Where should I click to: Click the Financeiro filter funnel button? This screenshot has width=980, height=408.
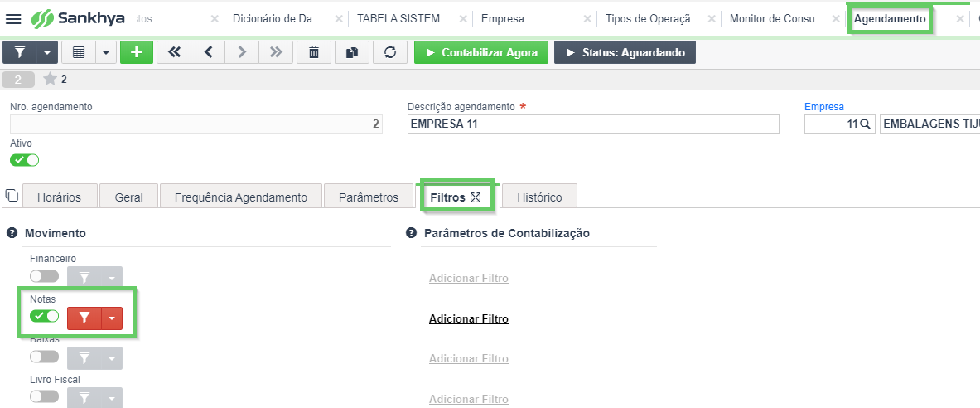(84, 278)
